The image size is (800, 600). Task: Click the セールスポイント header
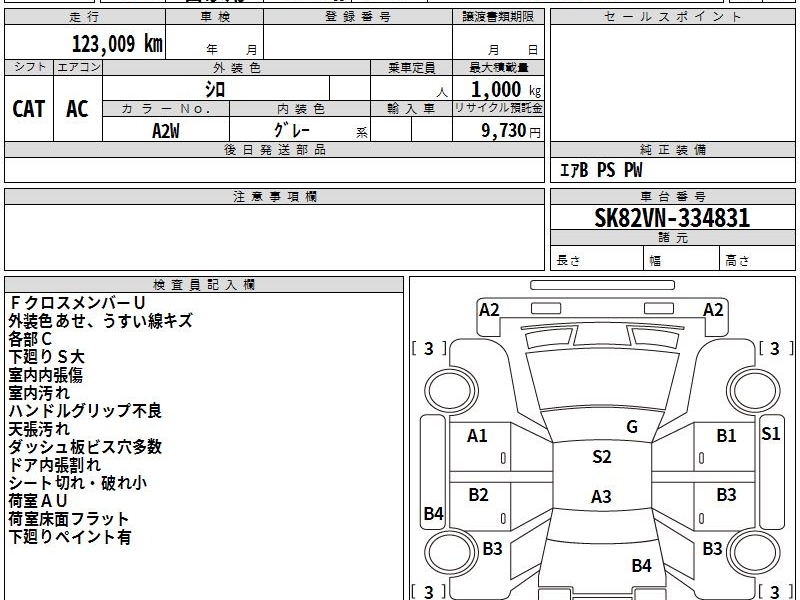(x=672, y=17)
